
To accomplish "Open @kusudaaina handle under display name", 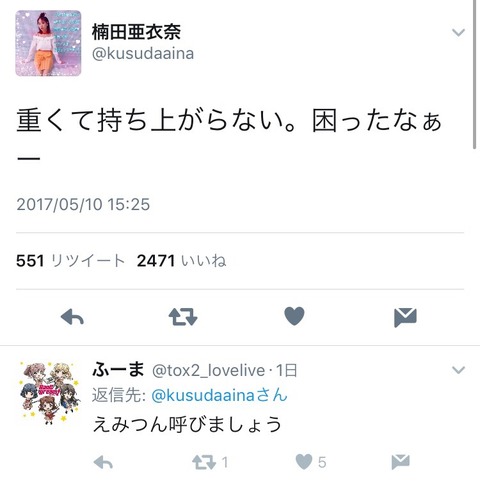I will 143,54.
